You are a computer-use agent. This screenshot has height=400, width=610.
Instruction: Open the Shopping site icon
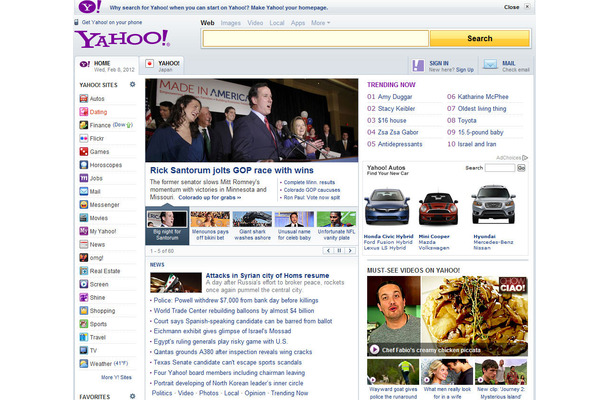(x=84, y=311)
